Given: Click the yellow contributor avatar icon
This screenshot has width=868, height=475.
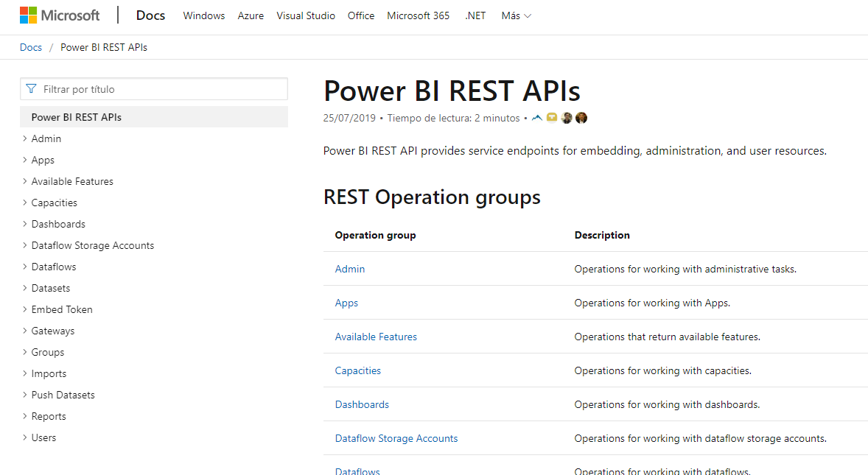Looking at the screenshot, I should pyautogui.click(x=552, y=118).
